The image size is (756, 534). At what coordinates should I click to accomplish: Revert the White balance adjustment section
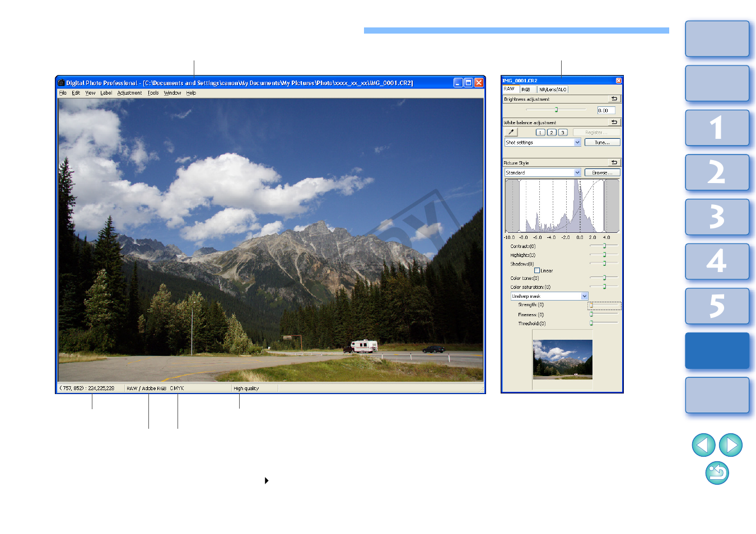pos(614,123)
